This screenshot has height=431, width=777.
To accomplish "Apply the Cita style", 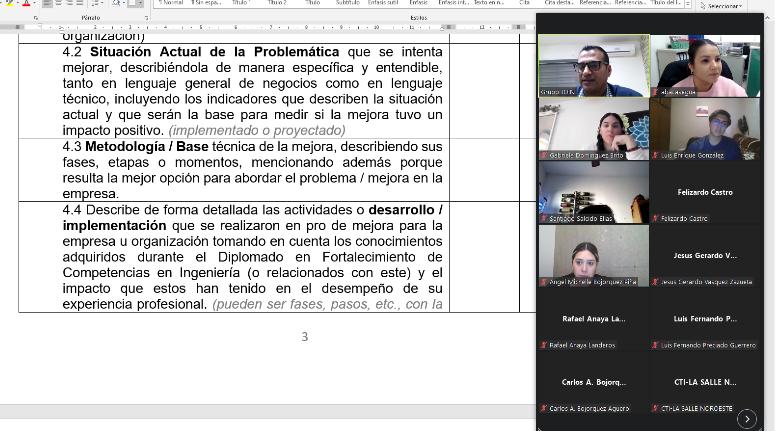I will [x=524, y=2].
